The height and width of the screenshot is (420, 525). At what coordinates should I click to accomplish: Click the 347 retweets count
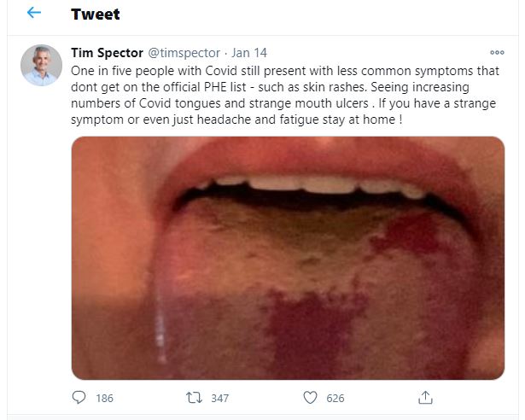pyautogui.click(x=219, y=398)
